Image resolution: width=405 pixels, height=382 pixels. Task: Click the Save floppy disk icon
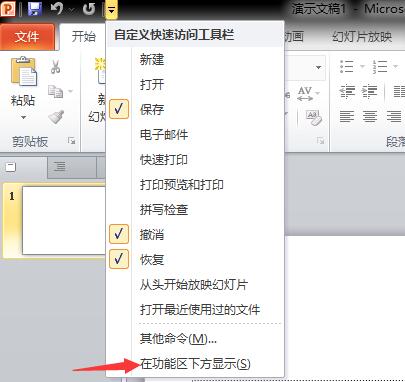[34, 9]
